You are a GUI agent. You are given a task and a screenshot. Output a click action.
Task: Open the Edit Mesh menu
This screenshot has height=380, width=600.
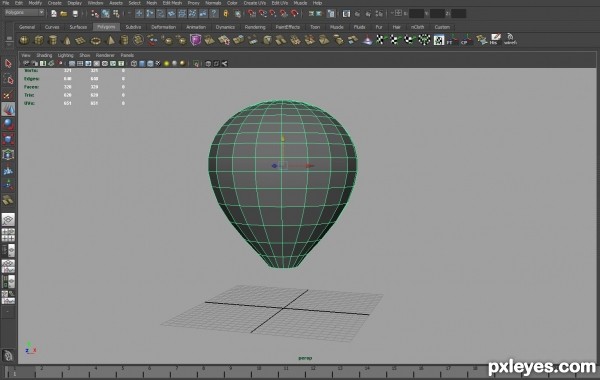coord(172,3)
